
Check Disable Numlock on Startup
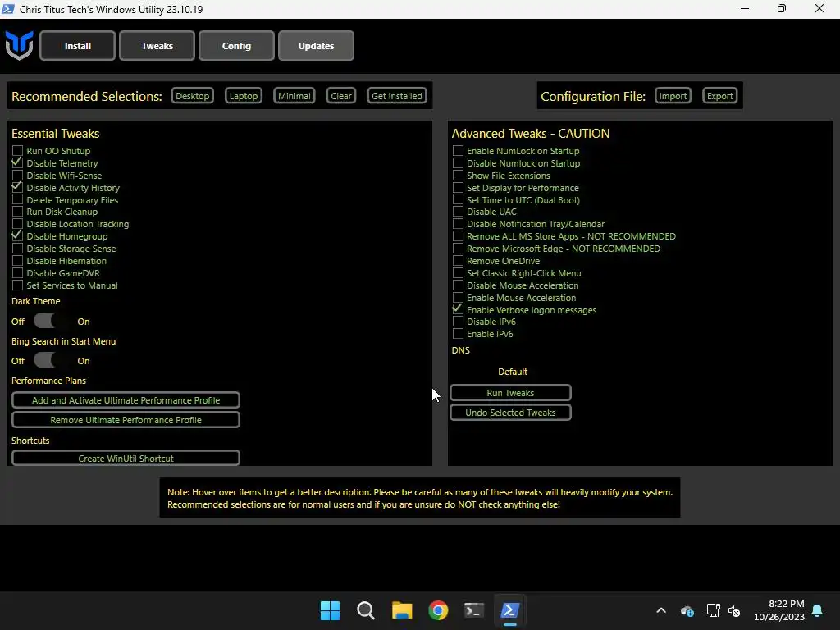458,163
